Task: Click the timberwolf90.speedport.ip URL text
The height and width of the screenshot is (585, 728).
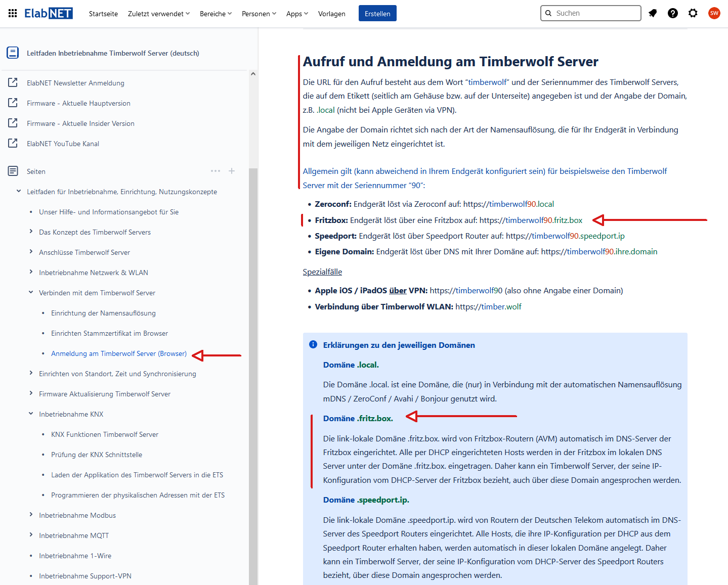Action: (565, 236)
